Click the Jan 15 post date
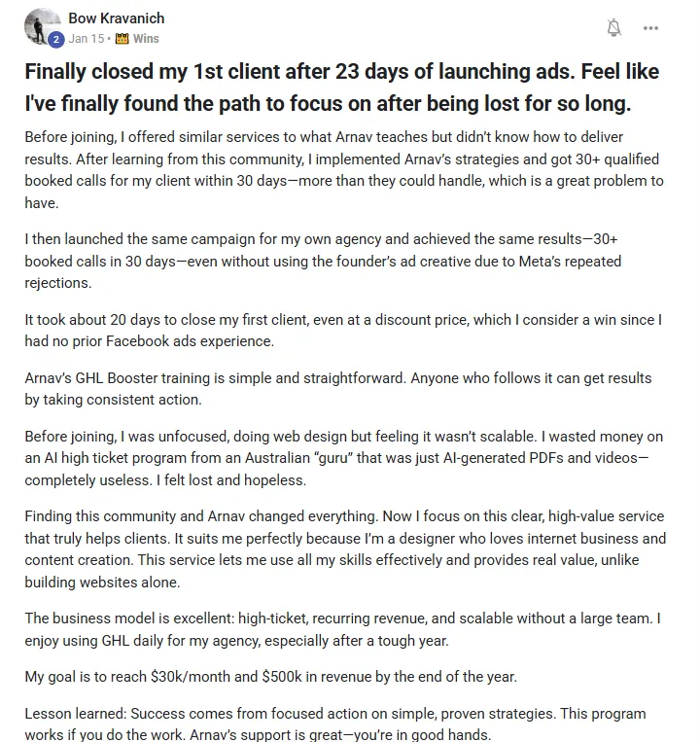Image resolution: width=700 pixels, height=742 pixels. point(87,38)
